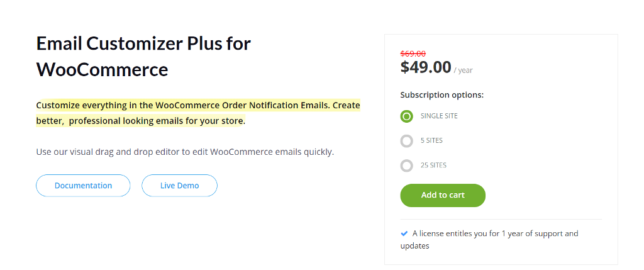Image resolution: width=644 pixels, height=270 pixels.
Task: Open the Documentation link button
Action: (83, 186)
